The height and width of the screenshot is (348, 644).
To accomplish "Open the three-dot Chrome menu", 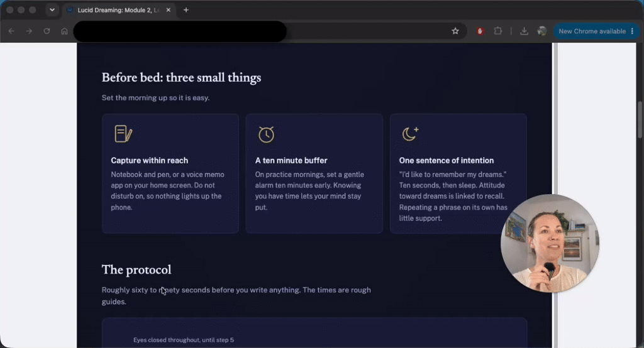I will point(633,31).
